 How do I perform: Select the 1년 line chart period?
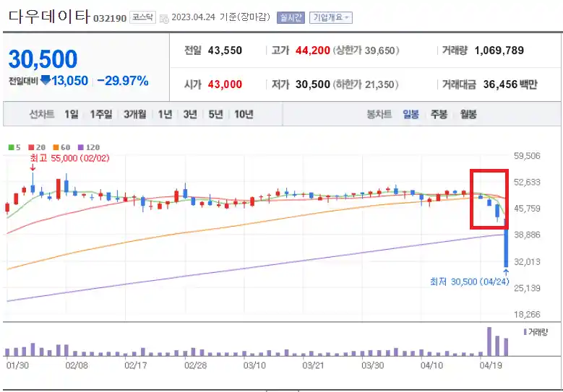[x=165, y=114]
